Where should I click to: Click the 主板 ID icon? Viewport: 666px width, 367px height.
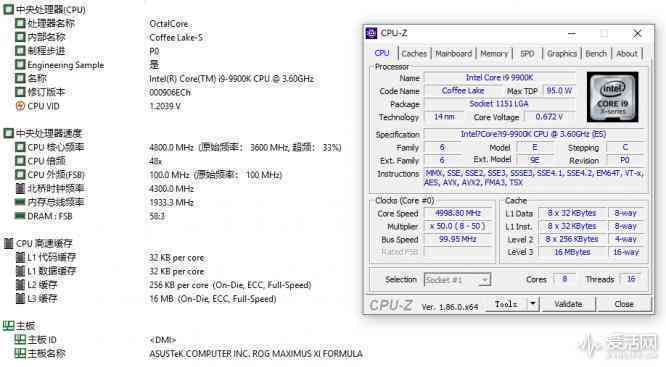point(20,339)
